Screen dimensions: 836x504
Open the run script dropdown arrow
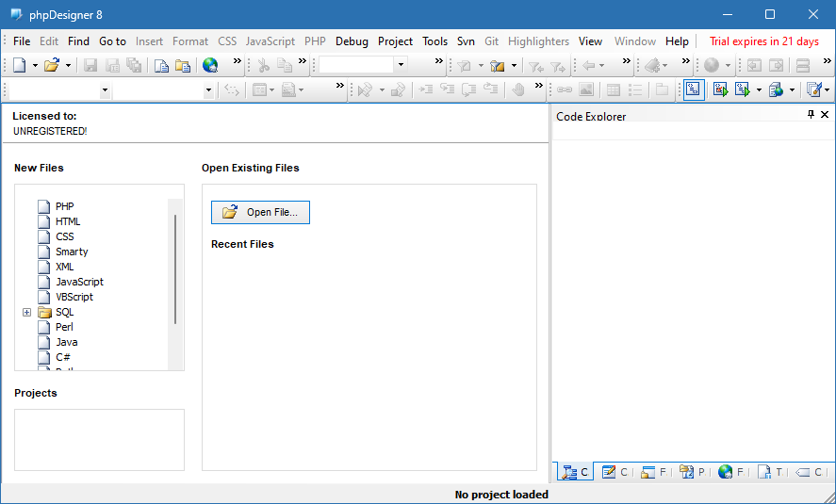760,90
